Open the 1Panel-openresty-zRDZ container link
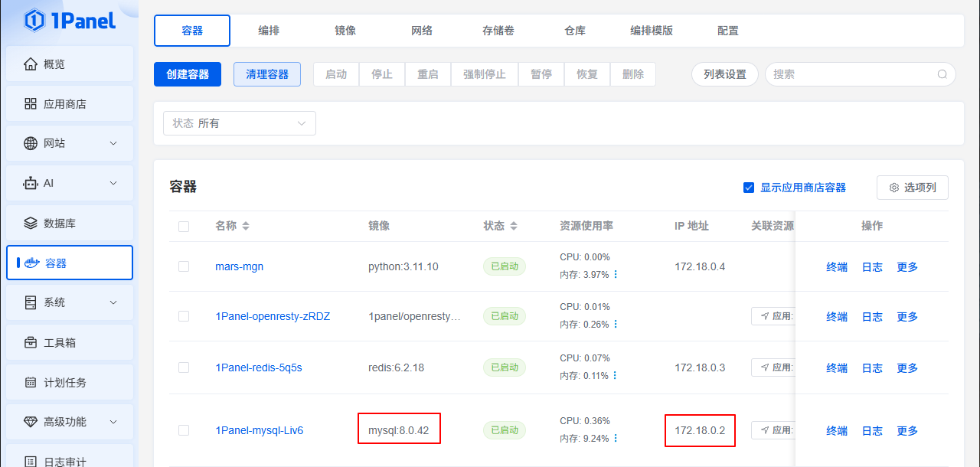The width and height of the screenshot is (980, 467). [x=273, y=316]
